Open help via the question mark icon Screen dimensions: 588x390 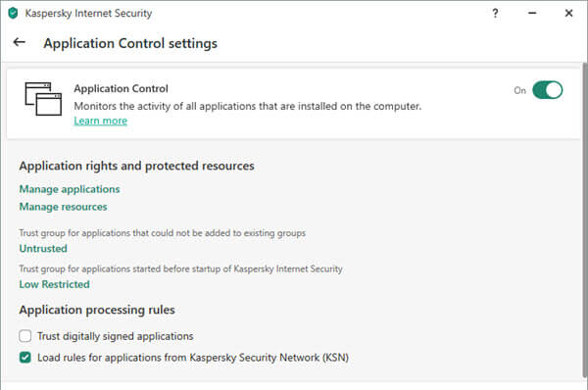tap(495, 13)
